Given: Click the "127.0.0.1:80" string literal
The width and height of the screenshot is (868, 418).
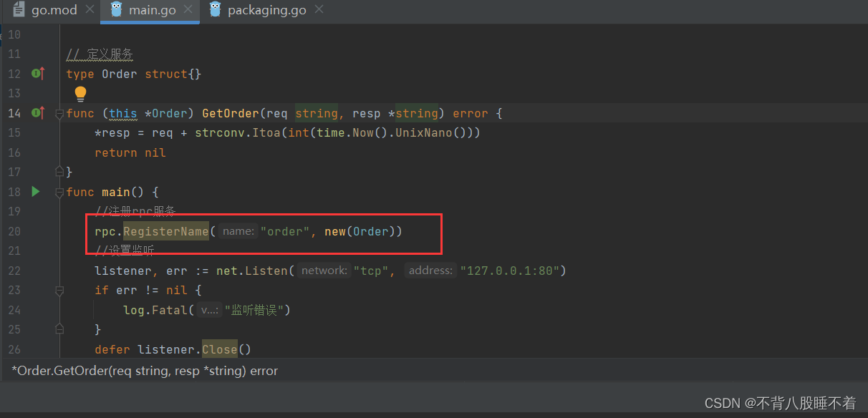Looking at the screenshot, I should [x=509, y=271].
